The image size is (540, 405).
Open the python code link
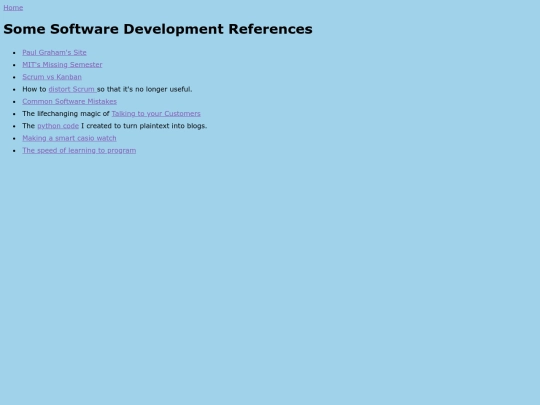(x=58, y=126)
